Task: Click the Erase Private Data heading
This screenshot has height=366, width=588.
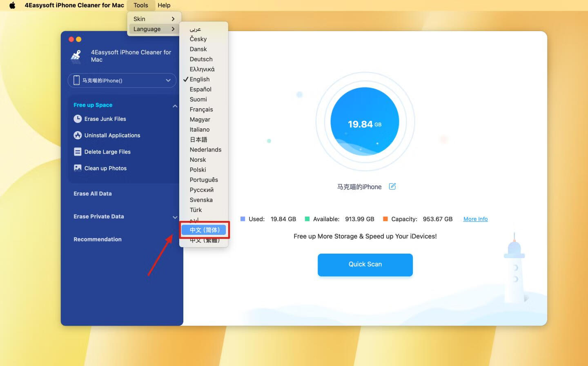Action: click(x=99, y=216)
